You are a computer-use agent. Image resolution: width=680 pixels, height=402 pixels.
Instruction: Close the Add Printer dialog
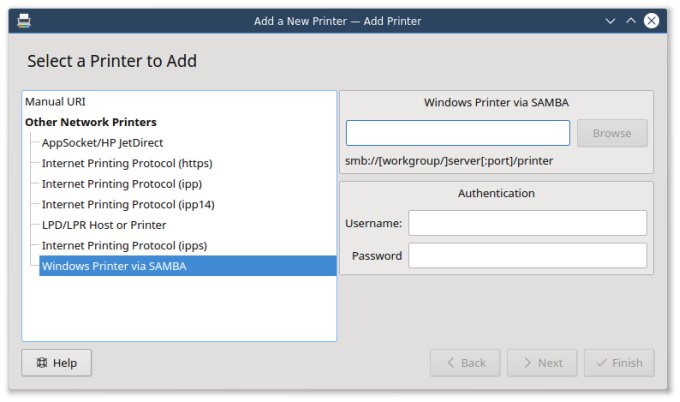[652, 20]
